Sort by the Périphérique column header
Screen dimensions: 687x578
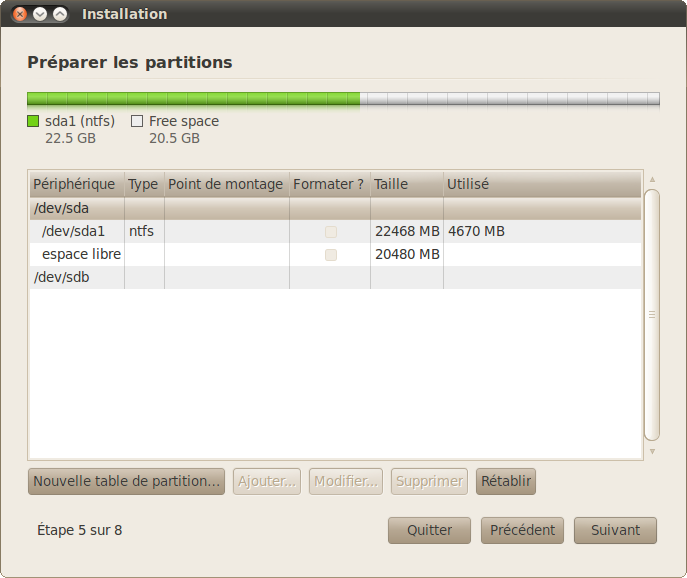75,185
